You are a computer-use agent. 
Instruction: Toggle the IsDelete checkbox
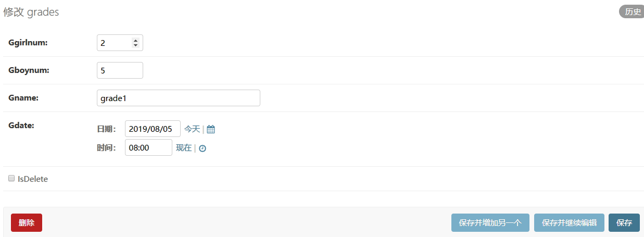click(x=11, y=178)
